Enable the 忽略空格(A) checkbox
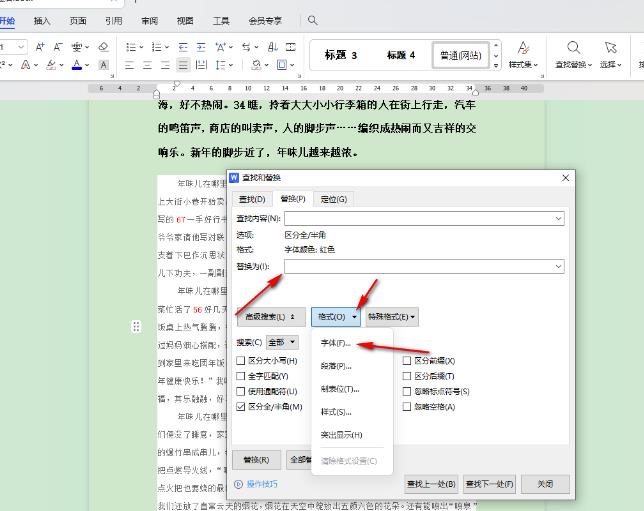 point(407,407)
